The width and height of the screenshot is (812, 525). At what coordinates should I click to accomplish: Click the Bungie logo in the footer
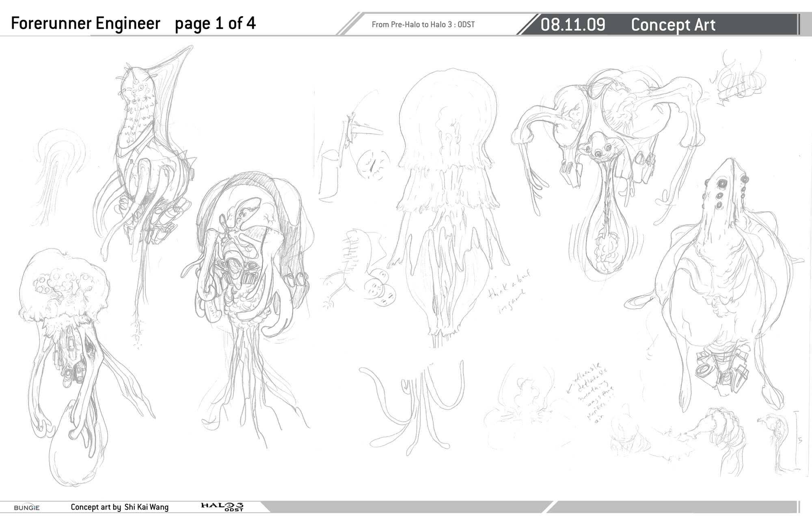coord(27,508)
